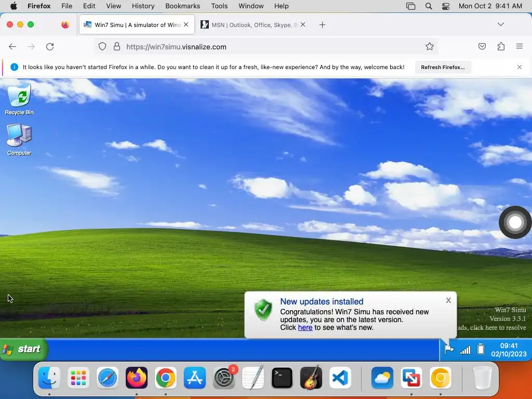
Task: Close the MSN tab
Action: pos(303,24)
